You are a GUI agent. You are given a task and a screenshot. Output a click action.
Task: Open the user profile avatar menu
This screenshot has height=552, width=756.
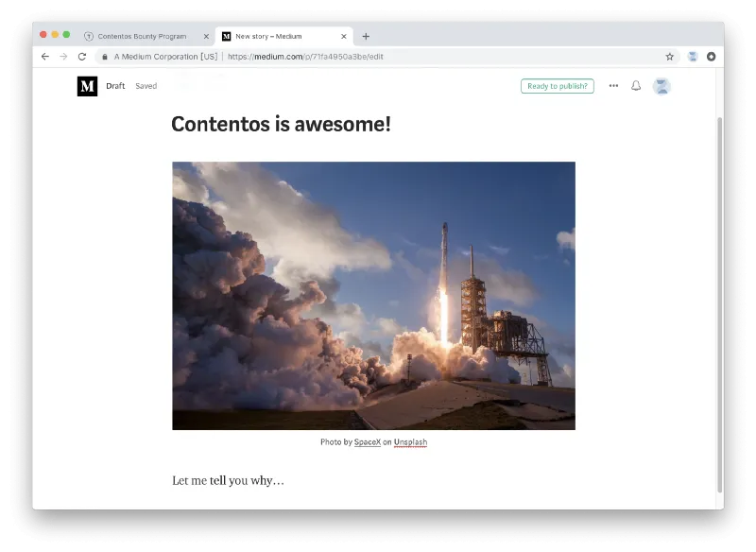coord(661,86)
